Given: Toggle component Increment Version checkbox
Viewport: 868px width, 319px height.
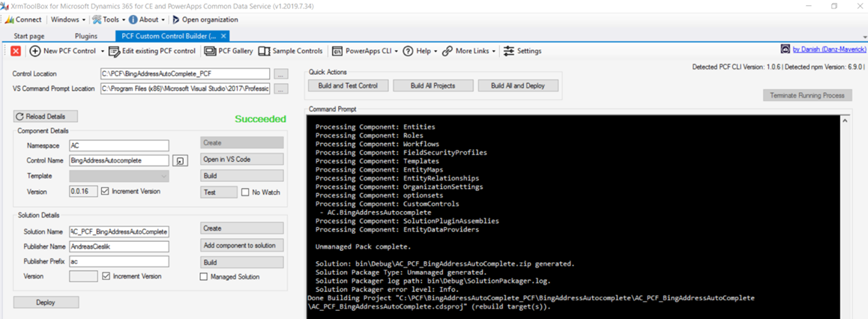Looking at the screenshot, I should [x=106, y=191].
